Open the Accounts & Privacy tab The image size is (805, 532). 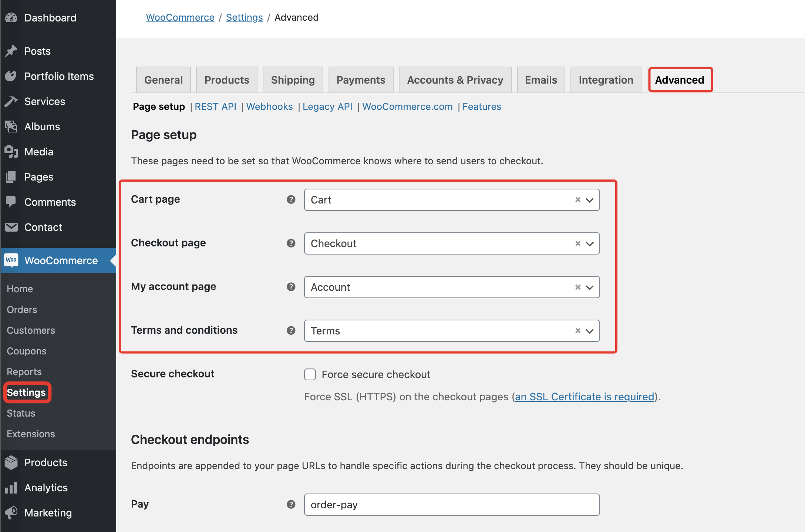click(x=455, y=80)
